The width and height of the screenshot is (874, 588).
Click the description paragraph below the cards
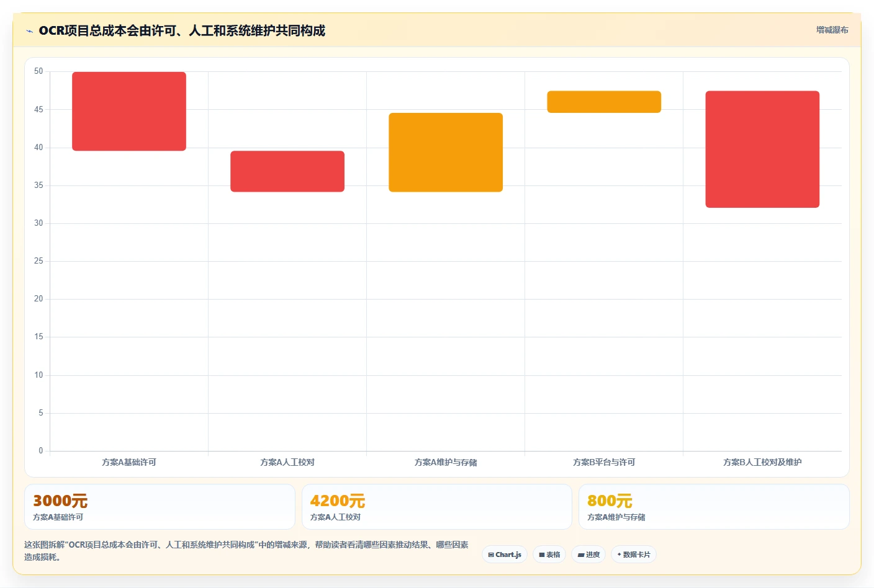click(x=246, y=551)
